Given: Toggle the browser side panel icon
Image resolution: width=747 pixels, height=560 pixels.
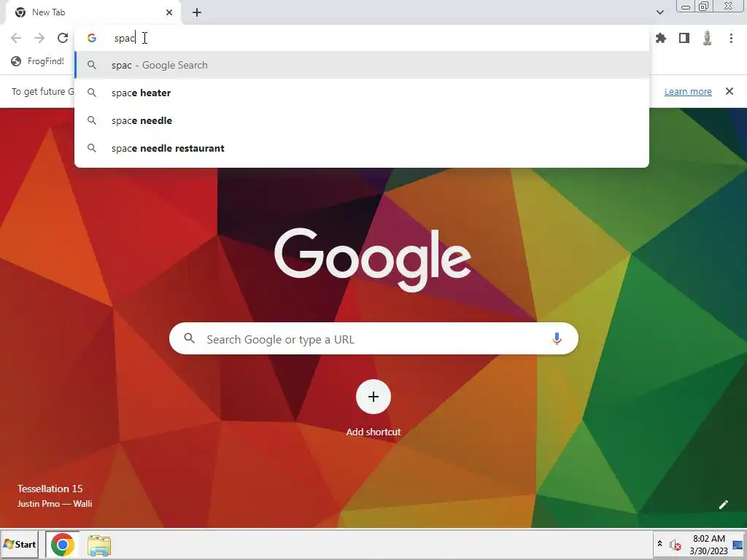Looking at the screenshot, I should (x=684, y=38).
